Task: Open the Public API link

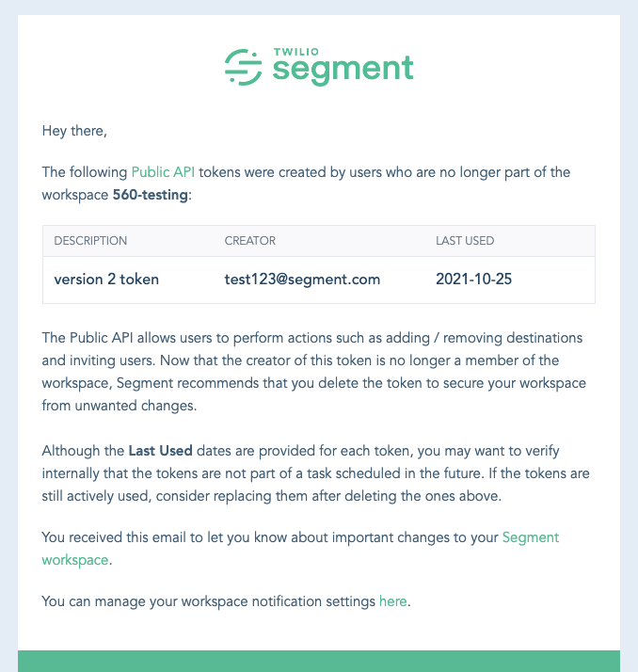Action: pos(164,172)
